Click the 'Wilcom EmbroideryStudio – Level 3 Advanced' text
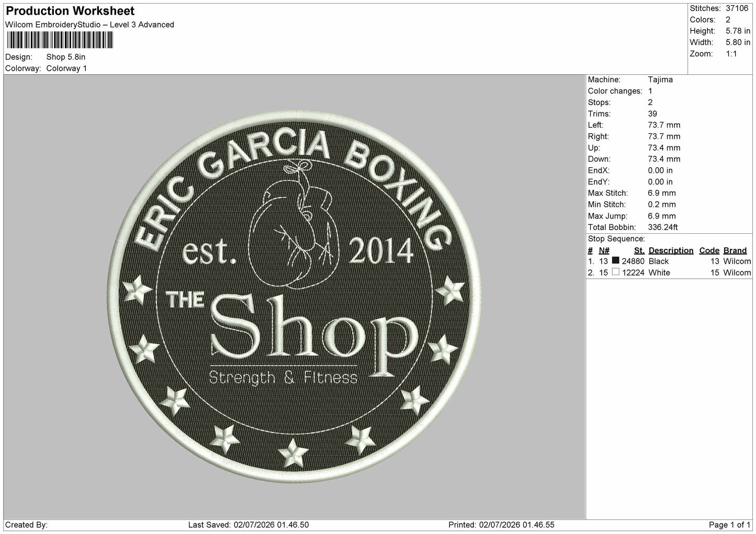756x534 pixels. (89, 25)
